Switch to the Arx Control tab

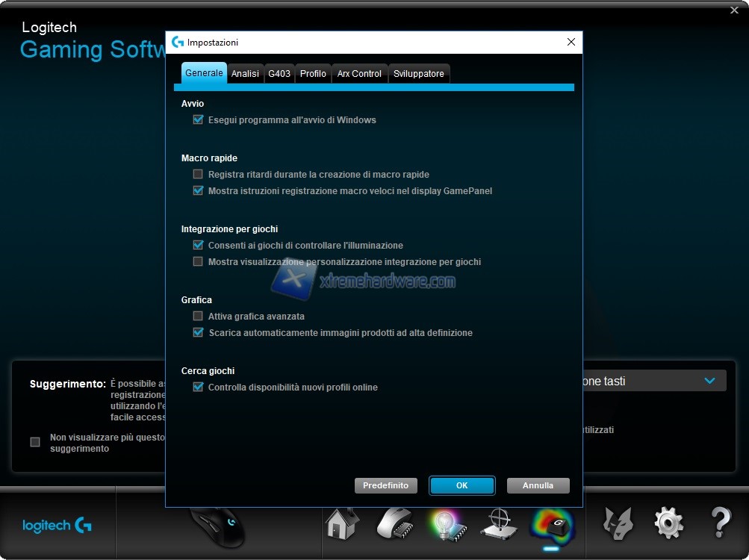pos(359,73)
